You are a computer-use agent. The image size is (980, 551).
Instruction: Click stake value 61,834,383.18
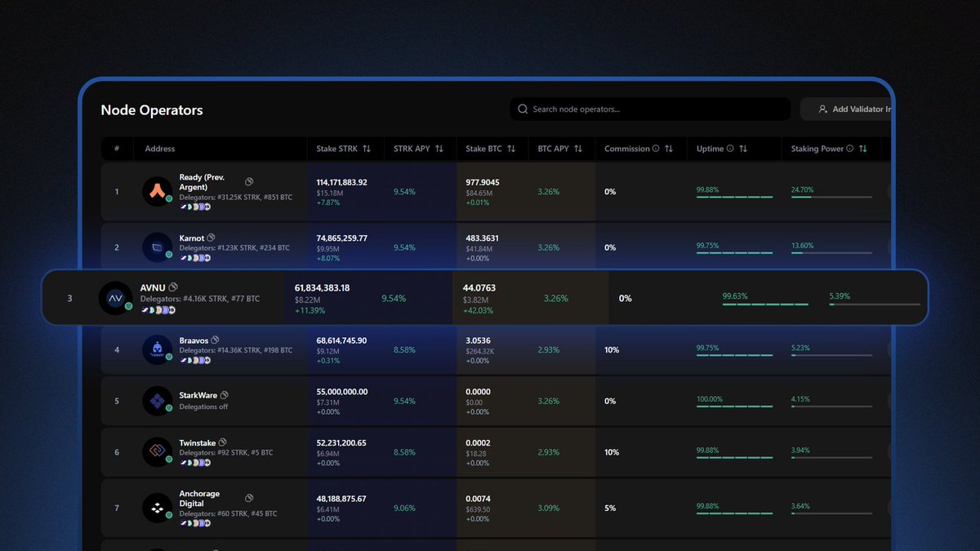[x=322, y=288]
